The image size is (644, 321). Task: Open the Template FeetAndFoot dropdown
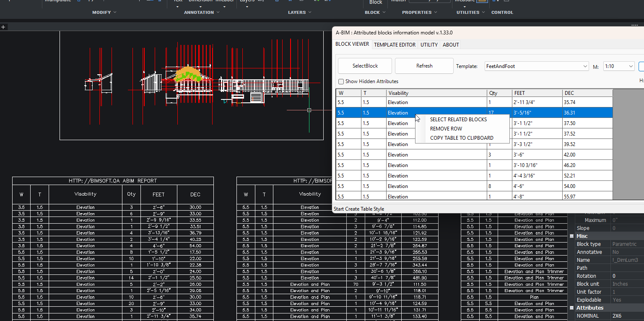pyautogui.click(x=585, y=66)
